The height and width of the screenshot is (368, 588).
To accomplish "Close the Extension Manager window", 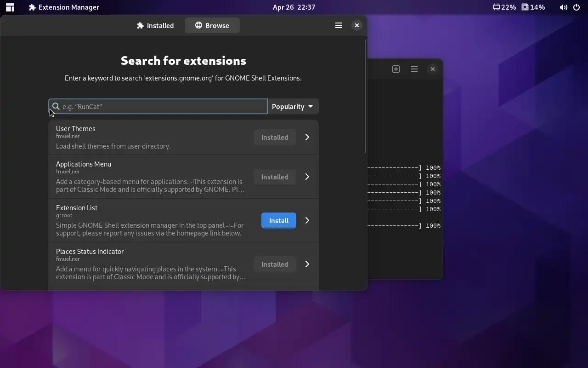I will [357, 25].
